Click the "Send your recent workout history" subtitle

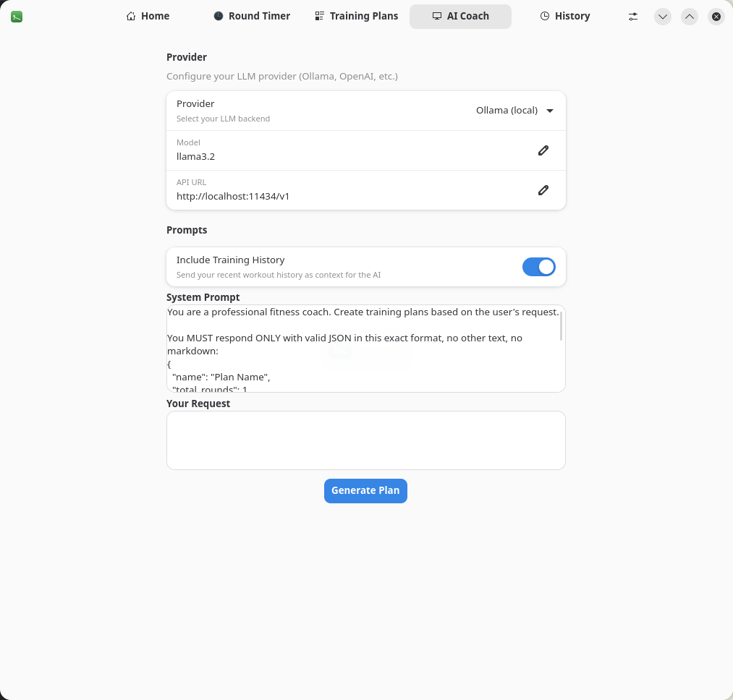click(278, 275)
